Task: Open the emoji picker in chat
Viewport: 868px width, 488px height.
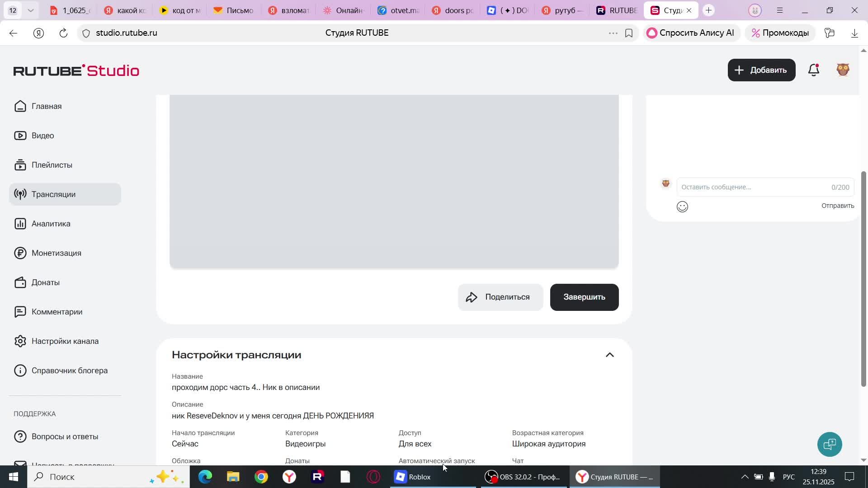Action: click(x=682, y=207)
